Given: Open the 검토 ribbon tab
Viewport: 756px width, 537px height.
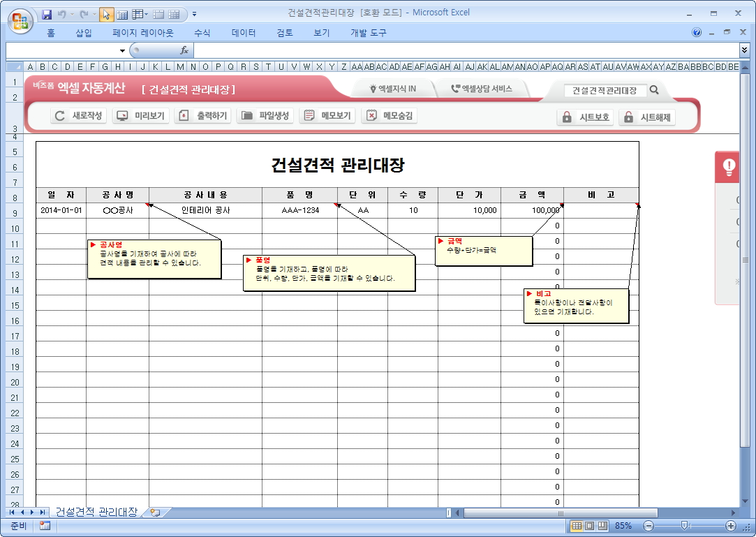Looking at the screenshot, I should 285,33.
